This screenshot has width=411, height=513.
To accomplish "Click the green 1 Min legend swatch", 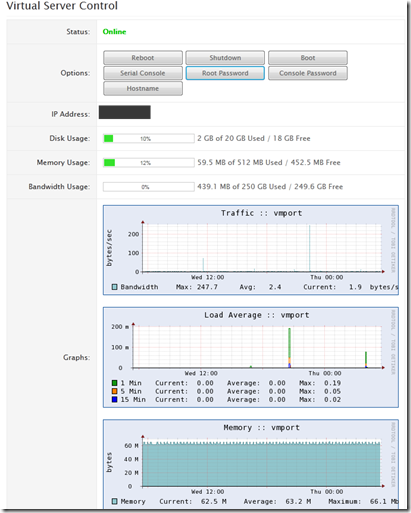I will click(114, 383).
